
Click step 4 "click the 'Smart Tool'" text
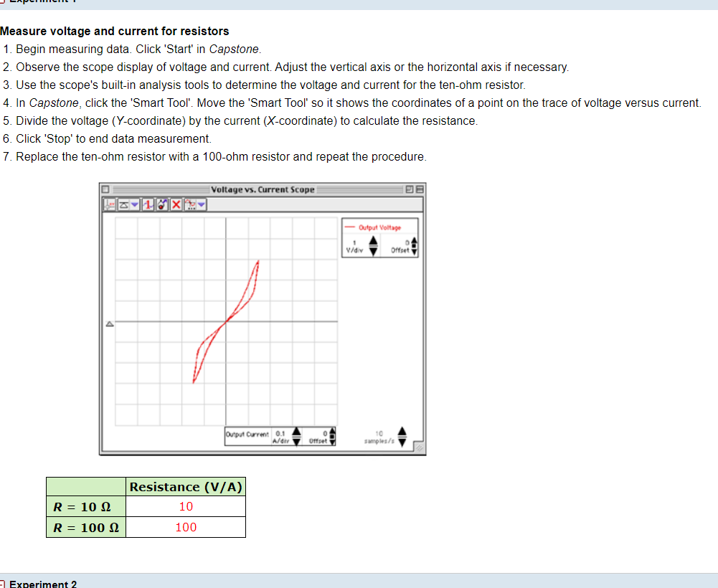coord(359,103)
